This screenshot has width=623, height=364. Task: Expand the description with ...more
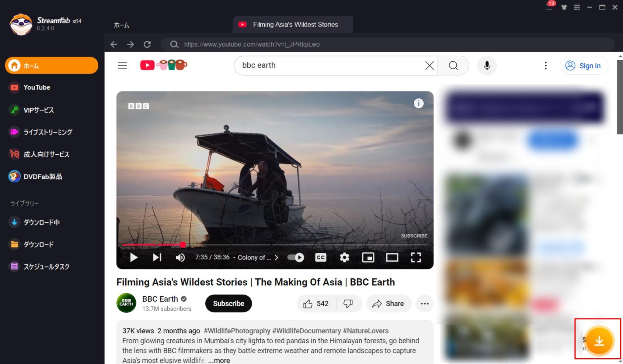(x=219, y=360)
